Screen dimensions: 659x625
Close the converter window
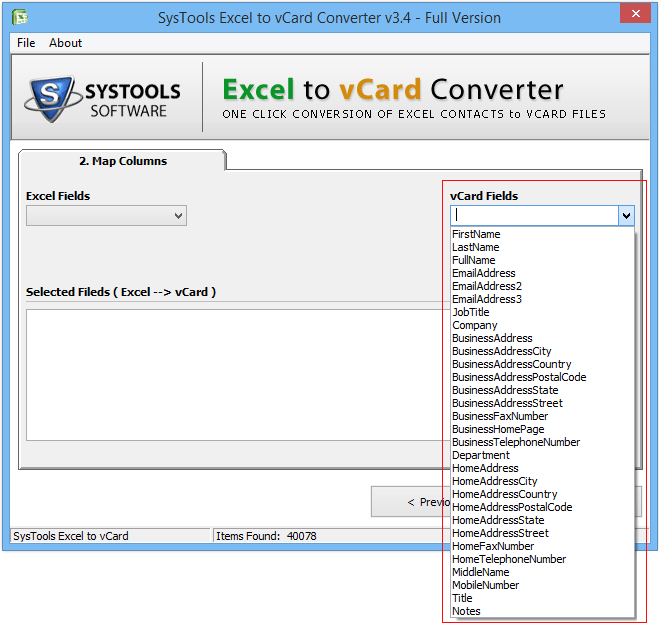tap(635, 13)
